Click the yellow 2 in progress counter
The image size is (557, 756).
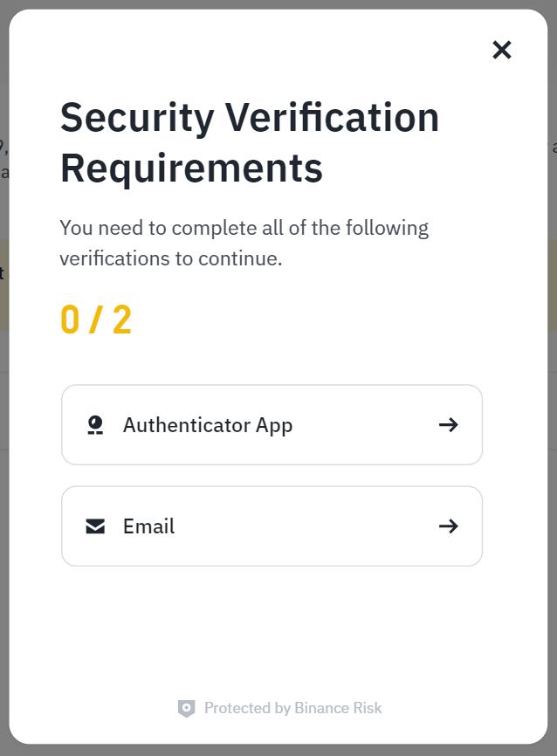122,320
